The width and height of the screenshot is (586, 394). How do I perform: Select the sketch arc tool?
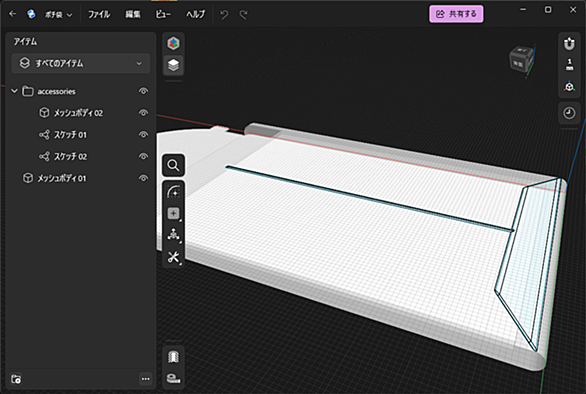point(173,192)
